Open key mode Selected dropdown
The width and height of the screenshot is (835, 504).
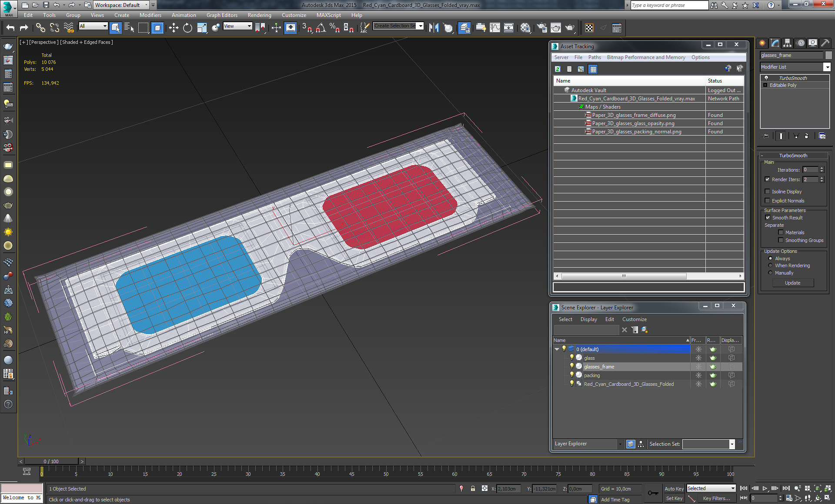733,488
